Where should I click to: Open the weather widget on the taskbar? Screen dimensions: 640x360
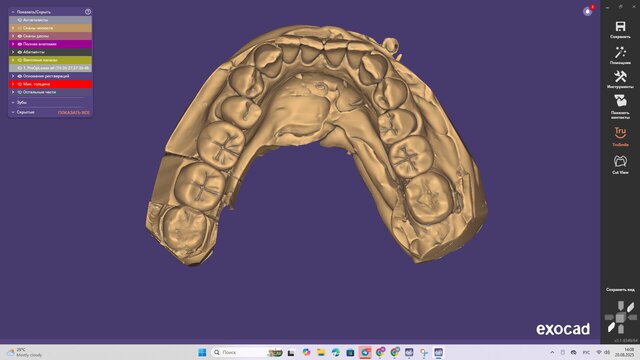tap(25, 352)
